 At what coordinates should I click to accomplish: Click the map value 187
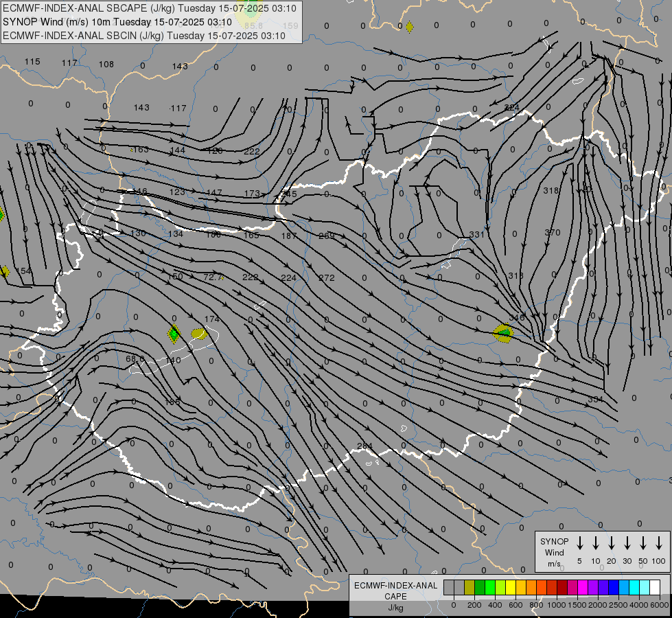(289, 236)
